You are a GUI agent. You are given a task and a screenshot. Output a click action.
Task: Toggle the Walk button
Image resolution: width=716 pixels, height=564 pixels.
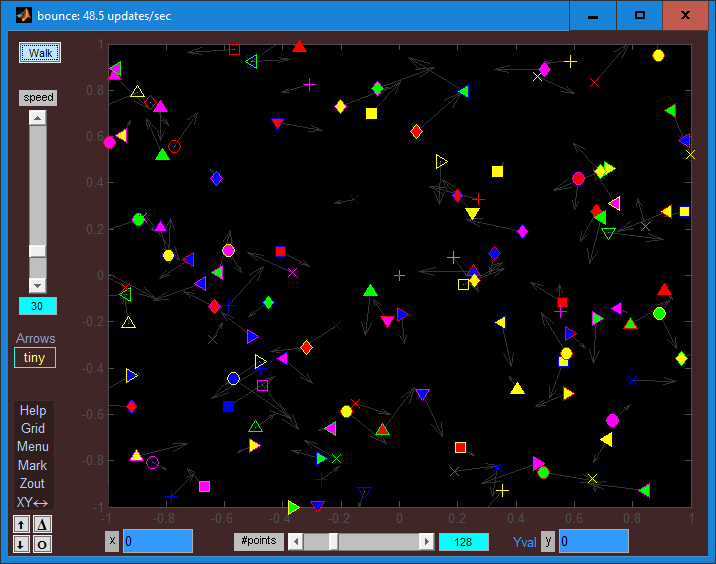pos(40,53)
